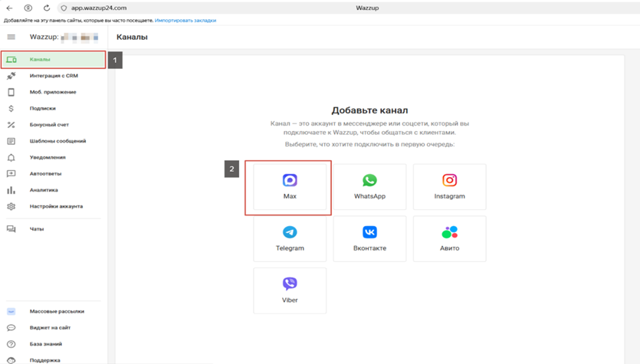Select the Telegram channel tile
The image size is (640, 364).
(x=290, y=238)
